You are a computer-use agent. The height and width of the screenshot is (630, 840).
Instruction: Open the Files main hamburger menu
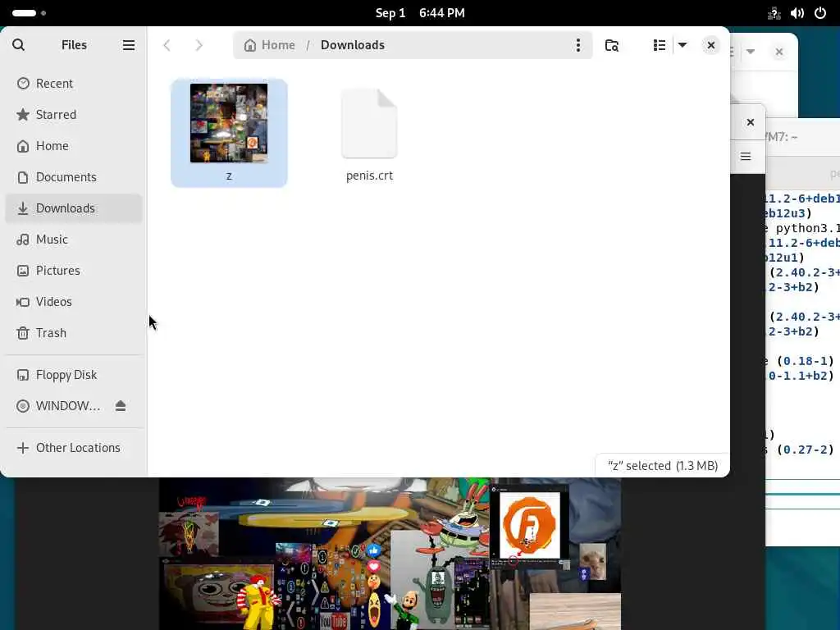pos(129,45)
